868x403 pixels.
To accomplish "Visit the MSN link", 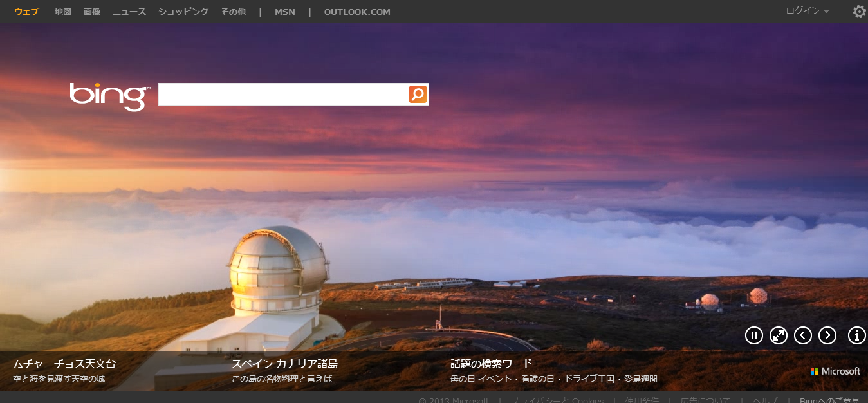I will pos(284,12).
